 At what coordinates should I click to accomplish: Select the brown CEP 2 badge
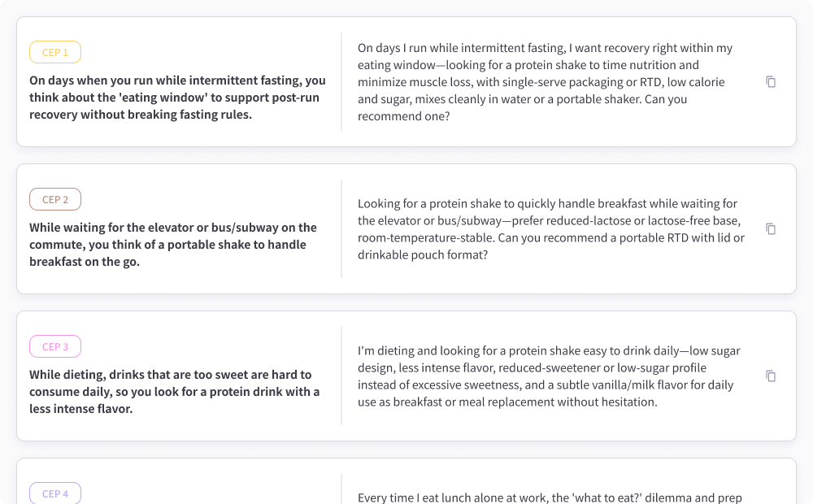coord(55,200)
